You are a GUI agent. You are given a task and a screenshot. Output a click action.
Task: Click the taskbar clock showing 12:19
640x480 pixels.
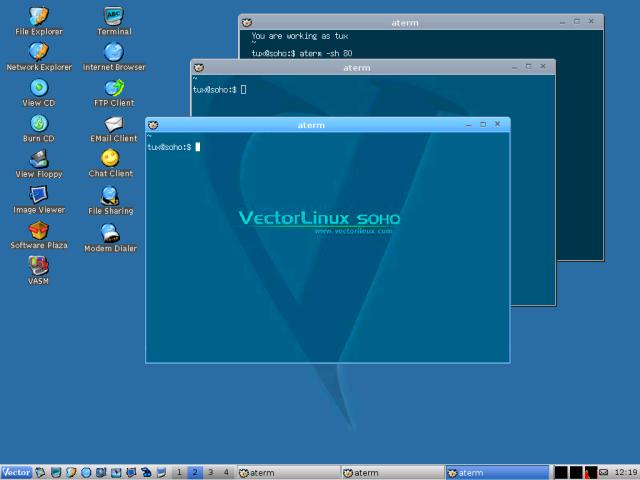click(627, 472)
